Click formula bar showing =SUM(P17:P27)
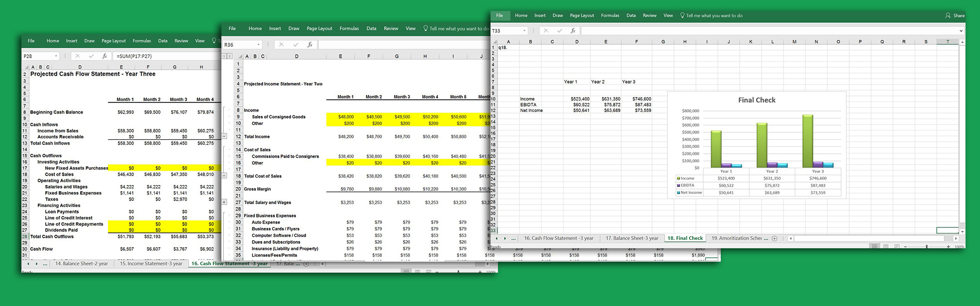The image size is (980, 306). click(167, 56)
